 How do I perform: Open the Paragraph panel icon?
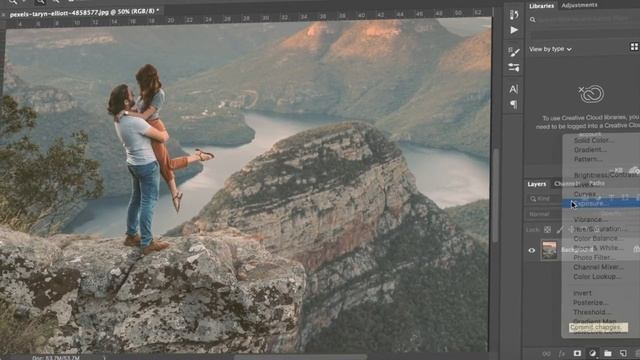pyautogui.click(x=513, y=104)
